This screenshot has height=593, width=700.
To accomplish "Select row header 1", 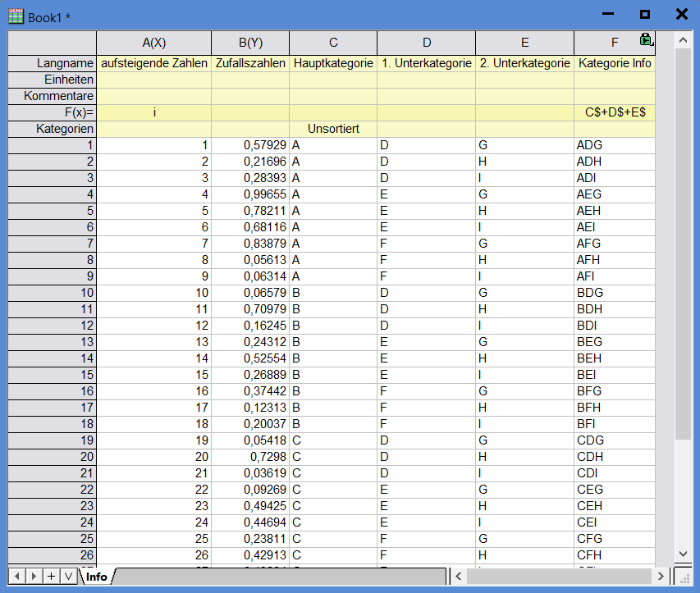I will (x=53, y=145).
